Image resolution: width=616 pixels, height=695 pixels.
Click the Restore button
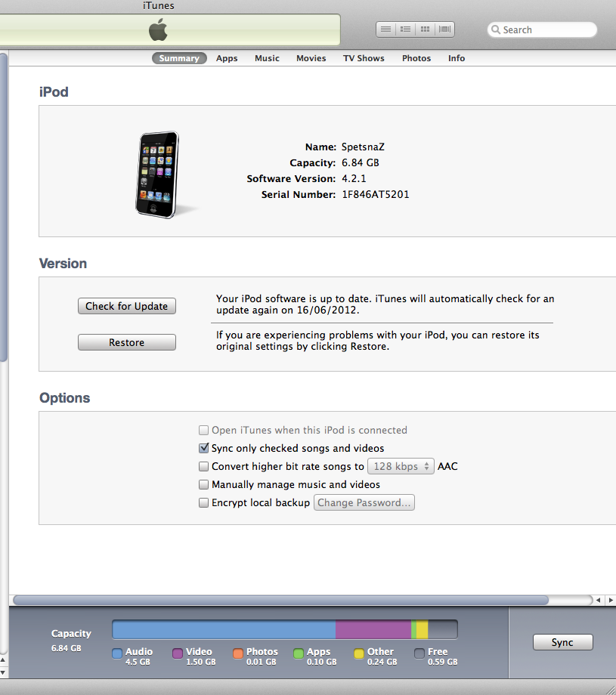(127, 342)
